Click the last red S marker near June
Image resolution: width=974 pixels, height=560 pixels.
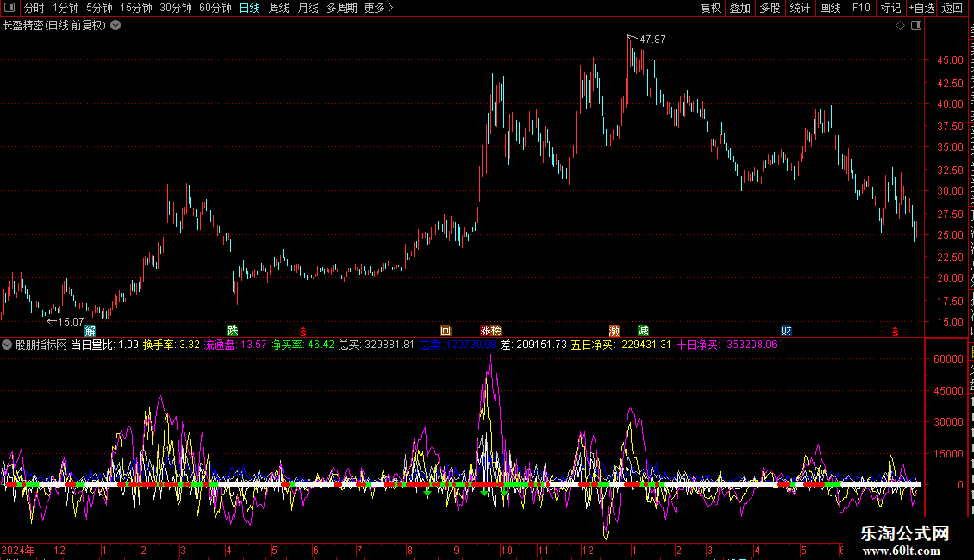(x=895, y=332)
